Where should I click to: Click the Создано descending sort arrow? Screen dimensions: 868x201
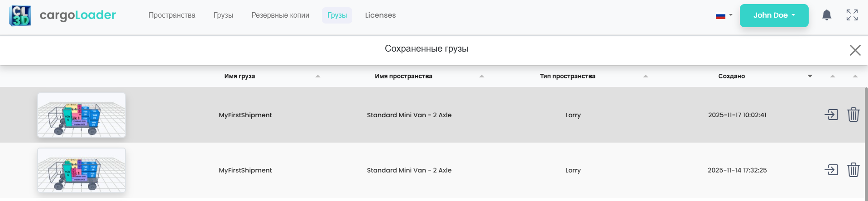(810, 76)
